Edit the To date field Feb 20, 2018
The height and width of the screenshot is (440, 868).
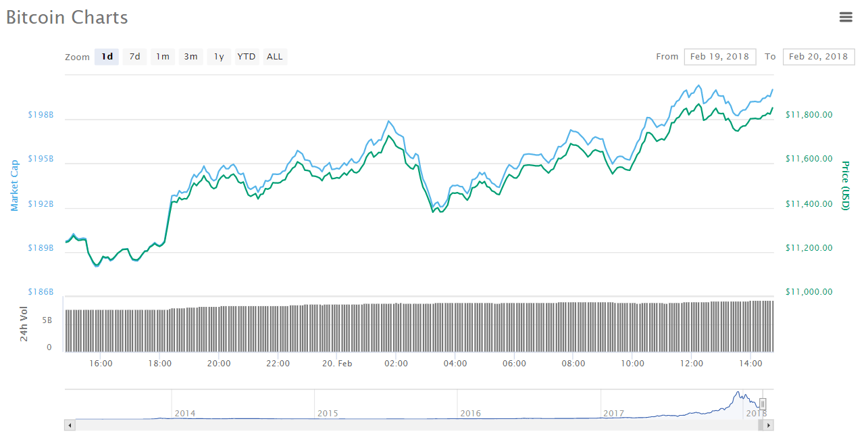coord(818,57)
